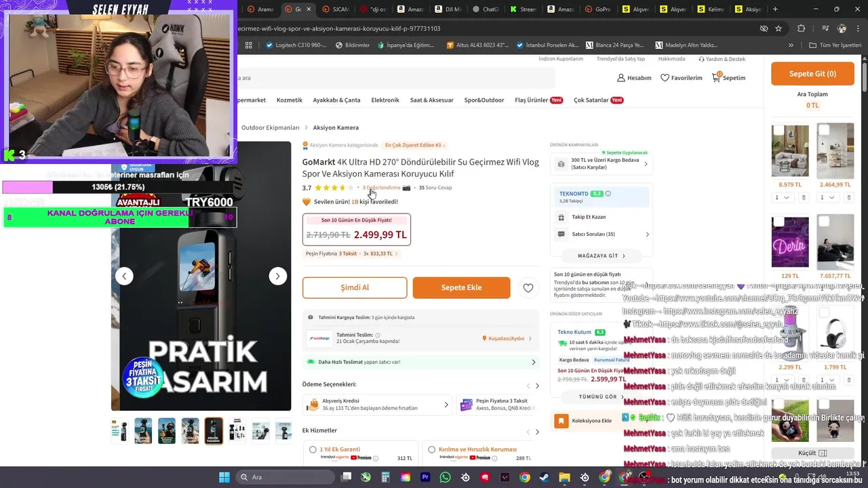Viewport: 868px width, 488px height.
Task: Click the Sepete Ekle button
Action: (x=461, y=287)
